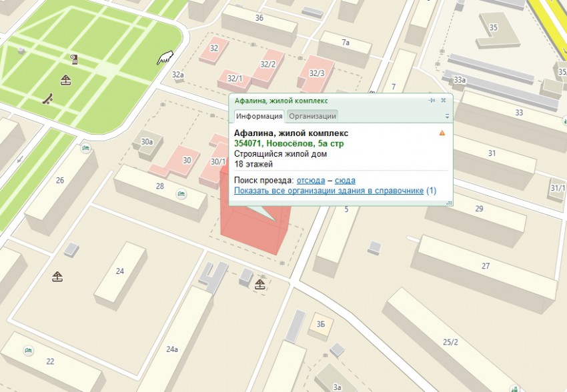
Task: Click the orange warning triangle icon
Action: 442,133
